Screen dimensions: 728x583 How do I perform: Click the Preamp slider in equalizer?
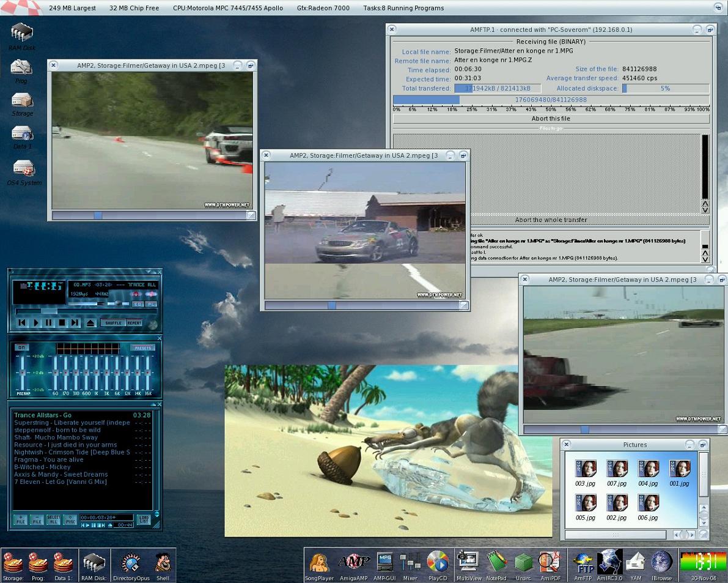point(22,373)
